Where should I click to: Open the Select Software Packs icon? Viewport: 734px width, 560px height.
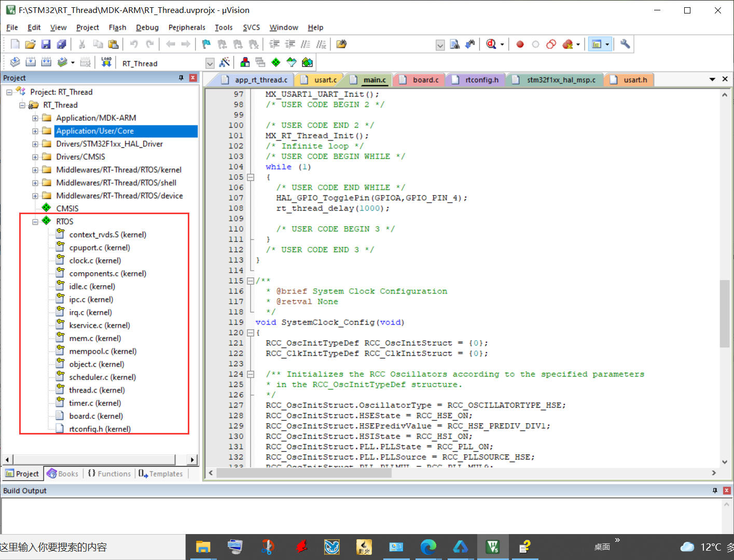(x=292, y=63)
